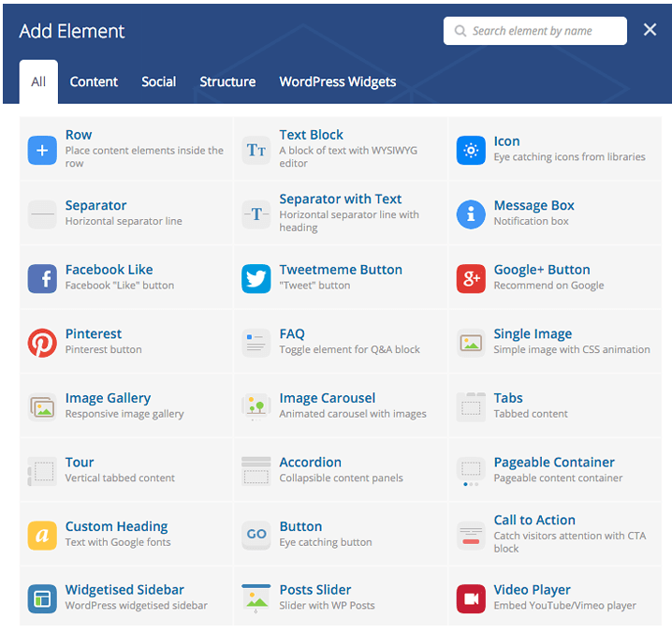Screen dimensions: 672x633
Task: Click the blue plus Row icon
Action: (42, 150)
